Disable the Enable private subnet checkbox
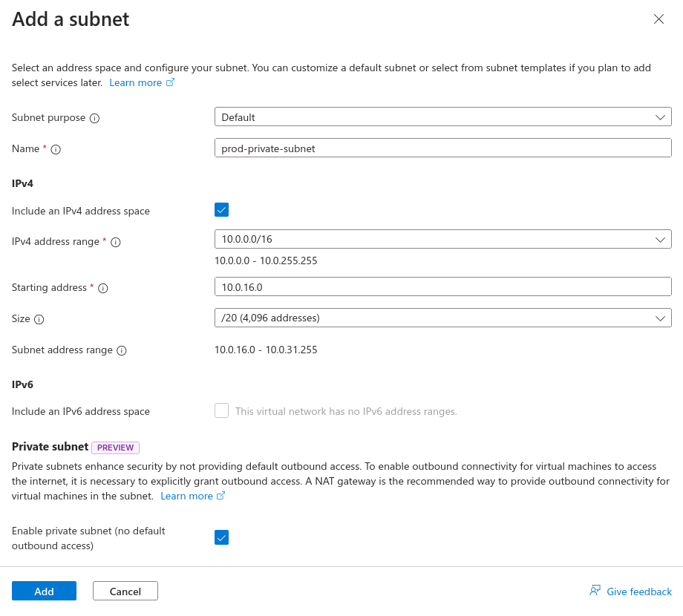 coord(221,537)
